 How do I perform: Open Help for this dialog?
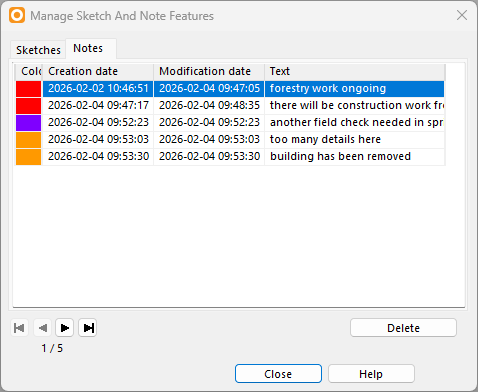point(371,374)
